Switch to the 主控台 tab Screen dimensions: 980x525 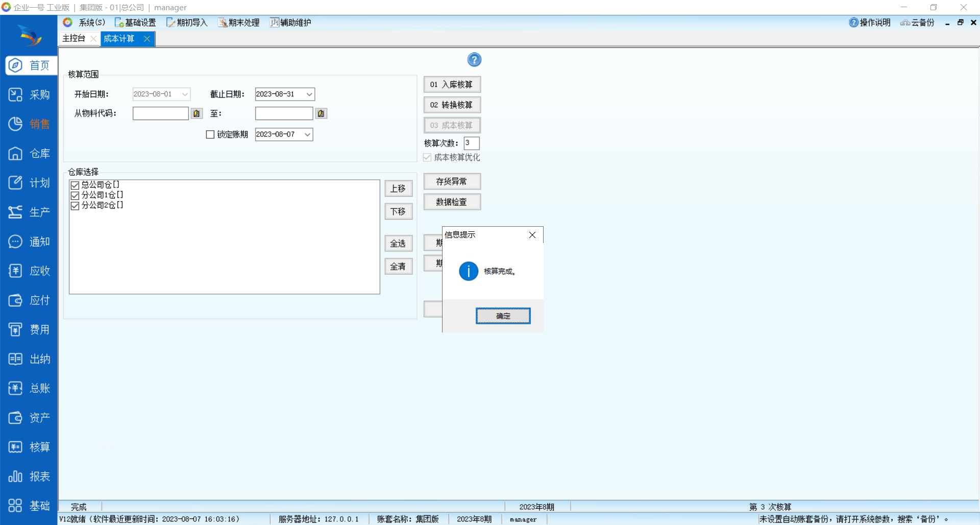74,38
